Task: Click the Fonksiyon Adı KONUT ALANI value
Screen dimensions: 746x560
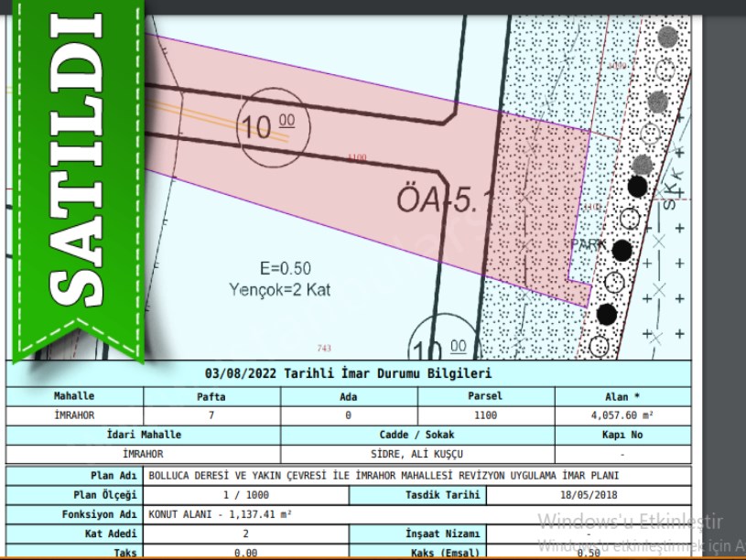Action: tap(220, 514)
